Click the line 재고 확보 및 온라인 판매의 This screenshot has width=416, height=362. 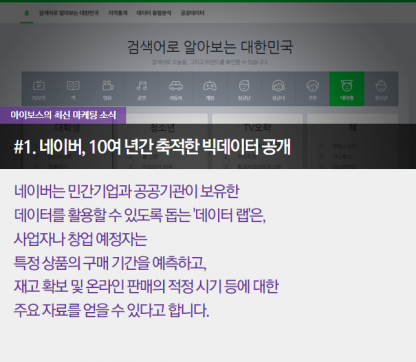click(x=146, y=286)
